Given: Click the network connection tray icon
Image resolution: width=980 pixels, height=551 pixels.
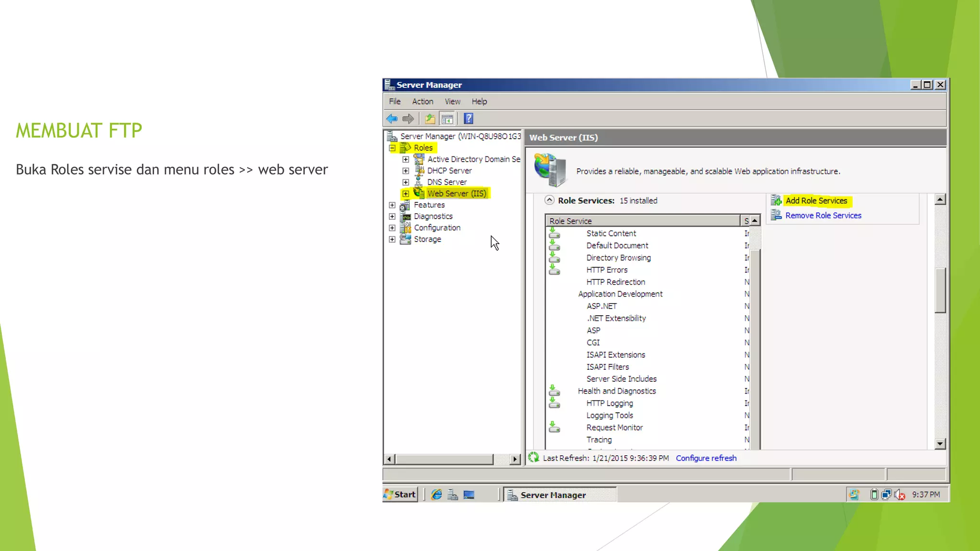Looking at the screenshot, I should click(886, 495).
